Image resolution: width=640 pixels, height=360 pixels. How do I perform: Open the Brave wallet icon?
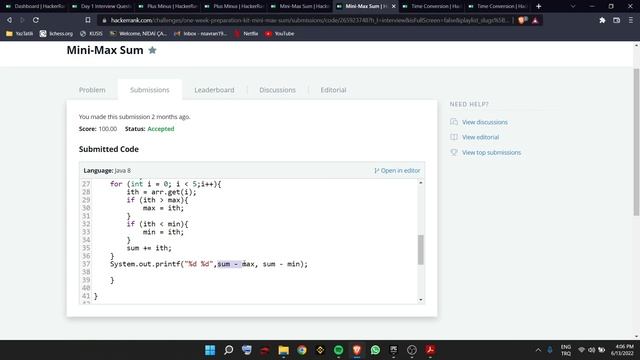tap(616, 20)
